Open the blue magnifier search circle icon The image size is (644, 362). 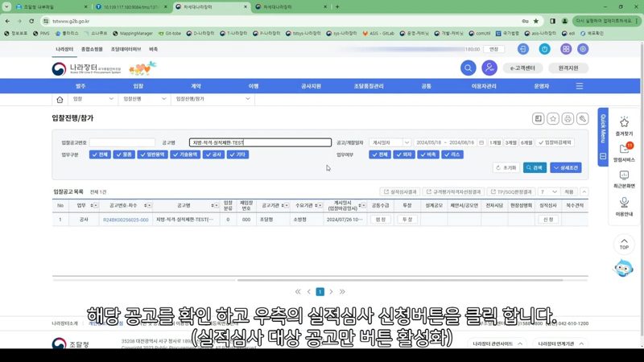[x=468, y=68]
